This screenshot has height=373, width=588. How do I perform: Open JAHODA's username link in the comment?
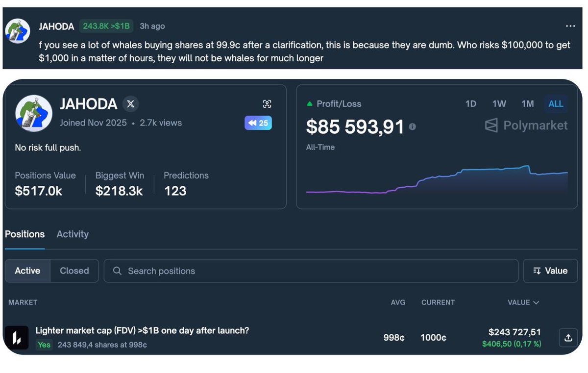click(x=56, y=26)
